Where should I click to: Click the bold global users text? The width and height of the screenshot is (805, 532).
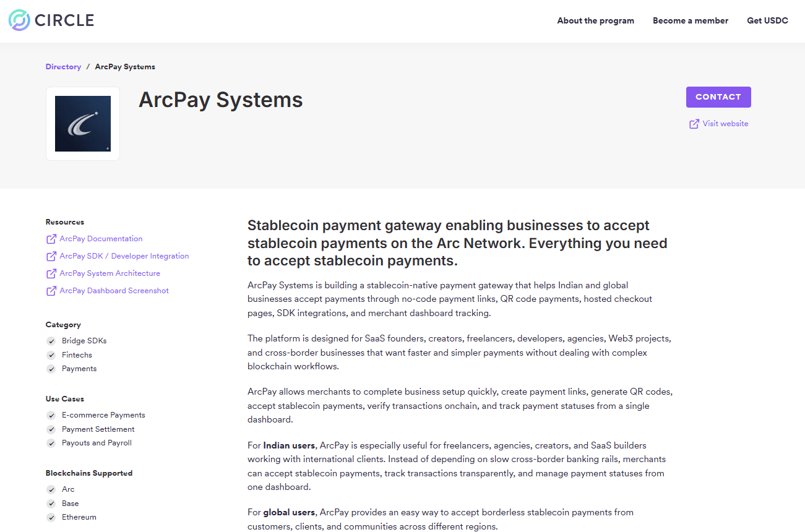[289, 512]
